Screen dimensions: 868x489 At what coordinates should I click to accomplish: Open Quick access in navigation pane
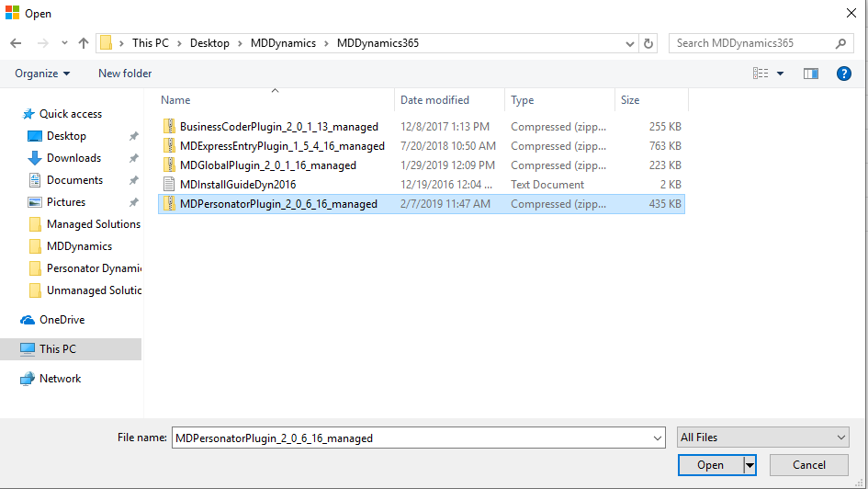(71, 114)
